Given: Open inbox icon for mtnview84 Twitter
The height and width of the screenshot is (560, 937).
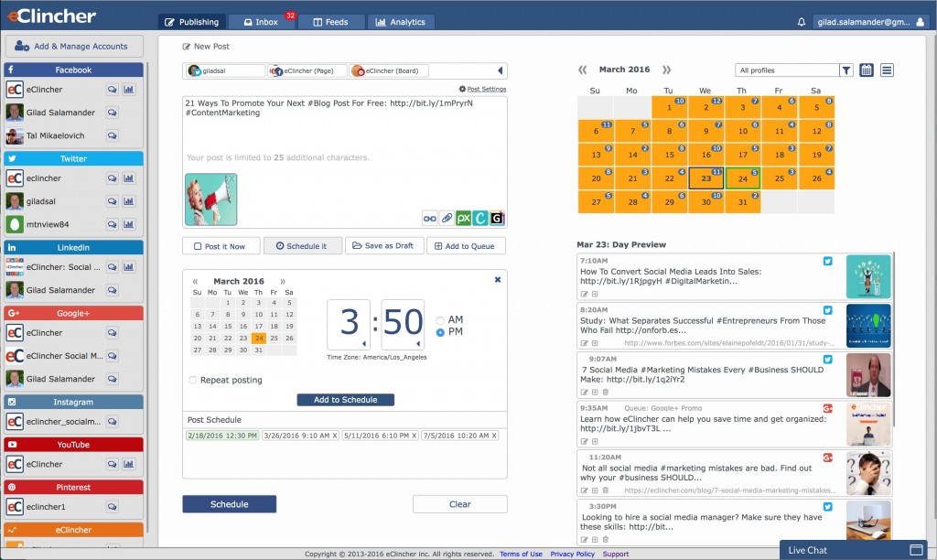Looking at the screenshot, I should pos(112,225).
